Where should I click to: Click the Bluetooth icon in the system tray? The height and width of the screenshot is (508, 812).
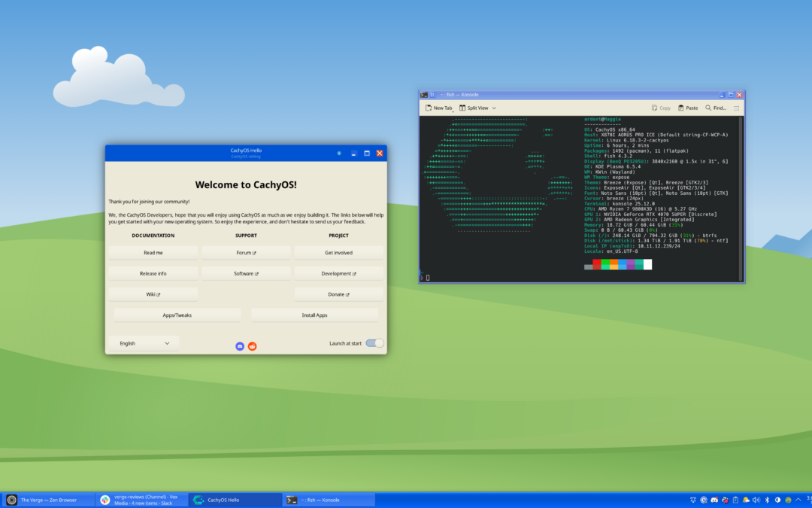[767, 500]
